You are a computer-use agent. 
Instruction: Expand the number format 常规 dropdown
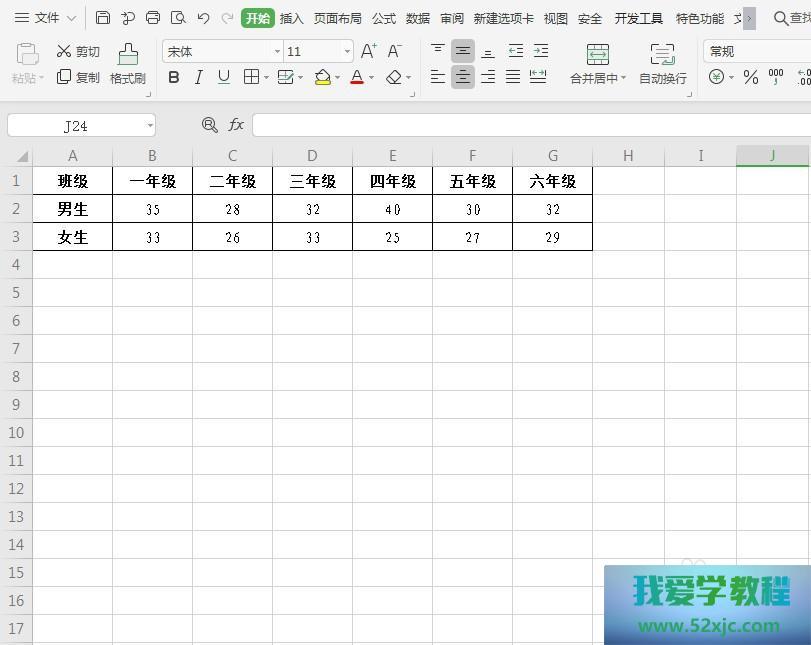pyautogui.click(x=757, y=51)
